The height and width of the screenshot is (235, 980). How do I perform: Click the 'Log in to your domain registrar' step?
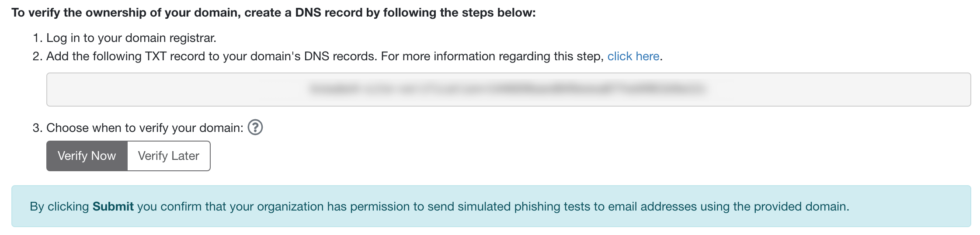132,38
